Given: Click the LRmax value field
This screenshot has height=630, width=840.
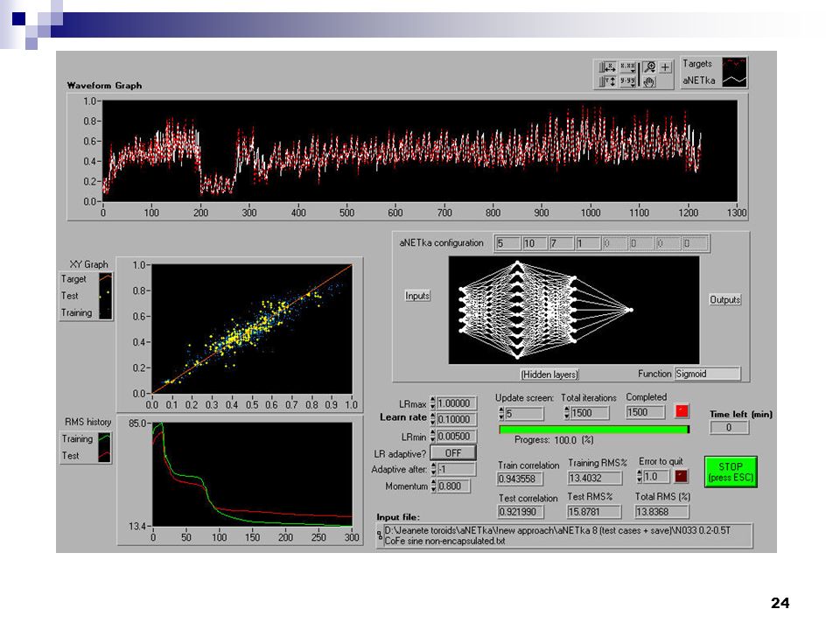Looking at the screenshot, I should click(x=456, y=403).
